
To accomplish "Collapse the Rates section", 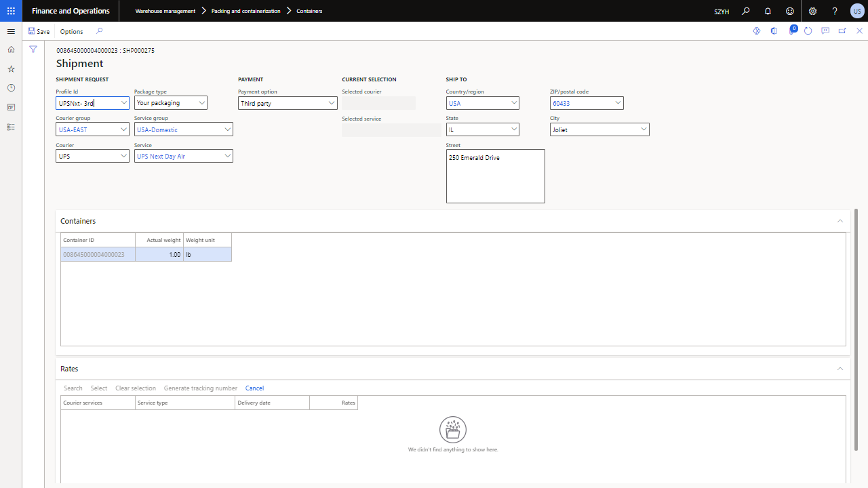I will coord(840,369).
